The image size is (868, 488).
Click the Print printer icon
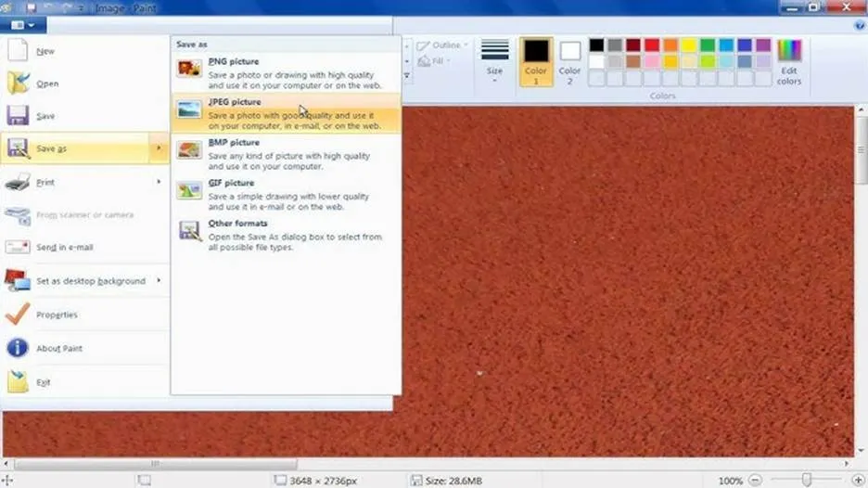[18, 182]
